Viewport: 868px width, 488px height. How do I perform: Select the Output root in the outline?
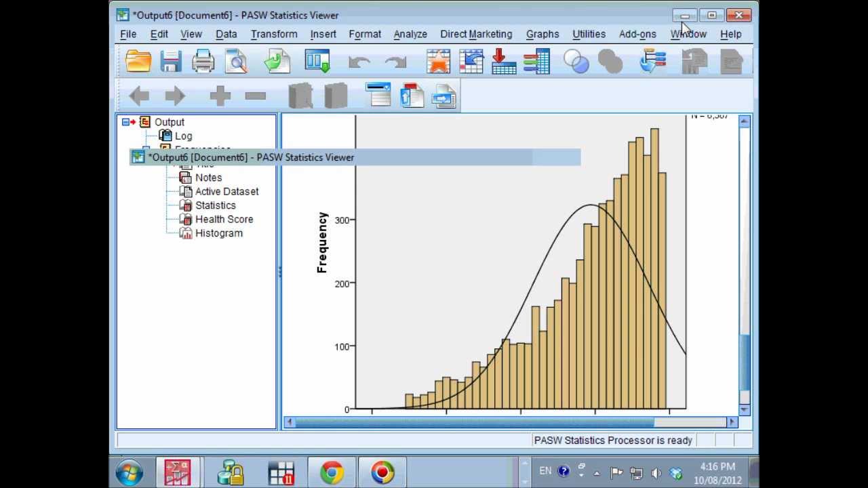(170, 122)
